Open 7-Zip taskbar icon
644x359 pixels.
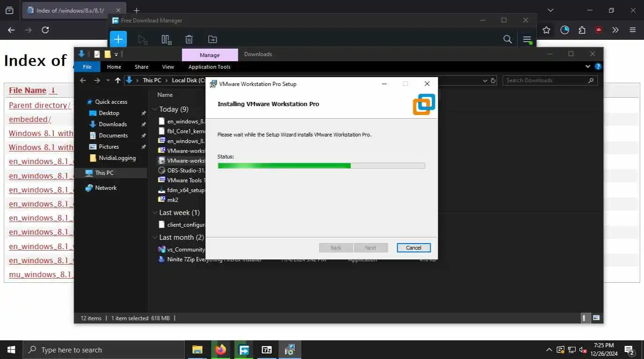pos(267,350)
